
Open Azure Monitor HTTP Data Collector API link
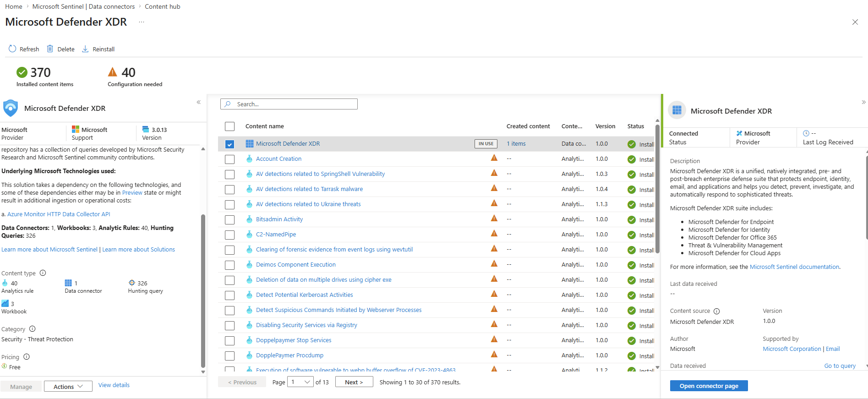59,214
